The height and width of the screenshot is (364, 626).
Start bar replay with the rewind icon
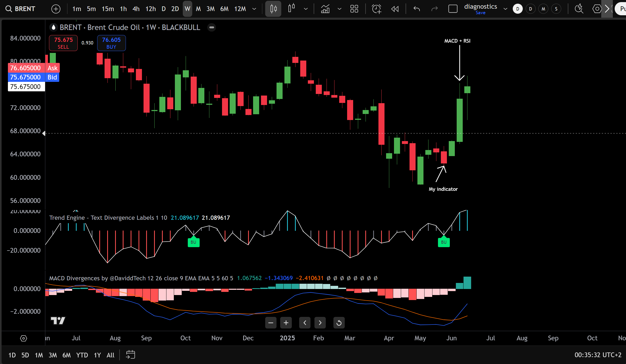(x=395, y=9)
